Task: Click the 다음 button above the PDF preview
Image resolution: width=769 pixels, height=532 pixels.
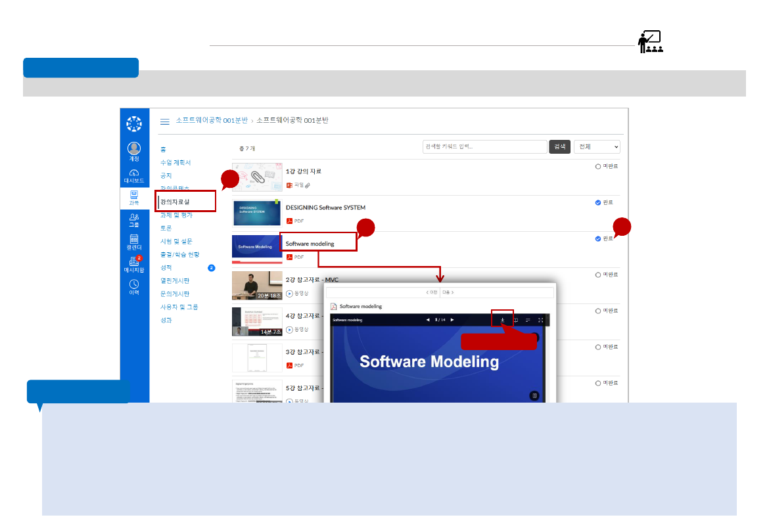Action: coord(448,292)
